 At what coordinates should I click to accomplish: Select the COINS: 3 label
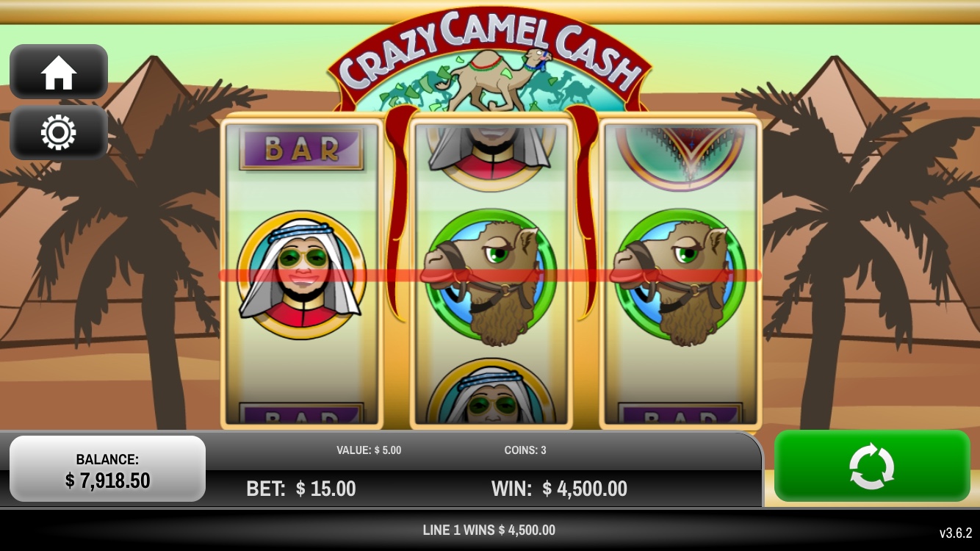525,450
